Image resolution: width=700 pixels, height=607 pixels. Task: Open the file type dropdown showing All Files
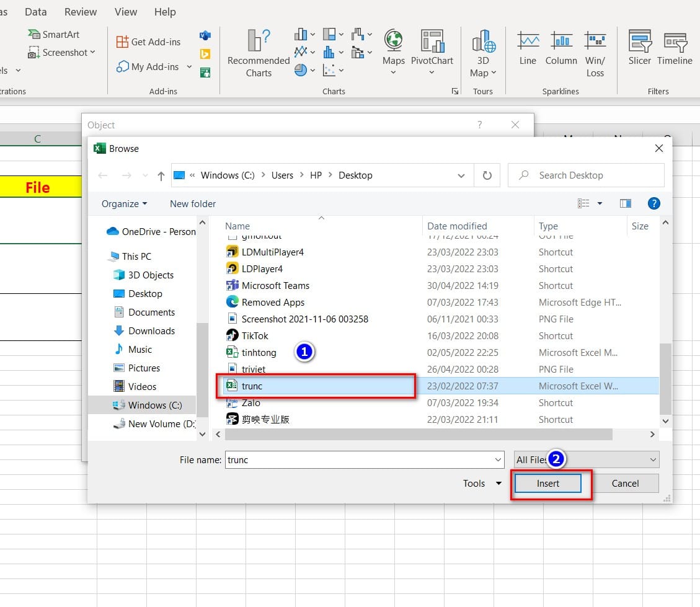[585, 459]
